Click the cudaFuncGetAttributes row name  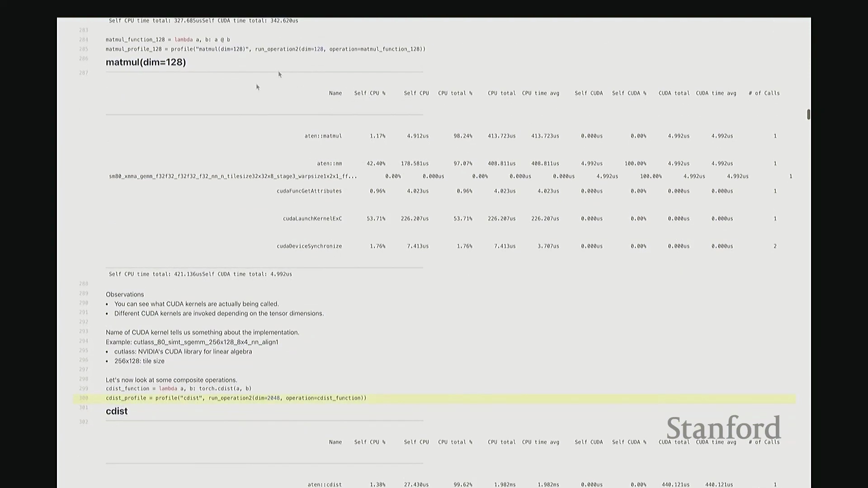point(309,191)
